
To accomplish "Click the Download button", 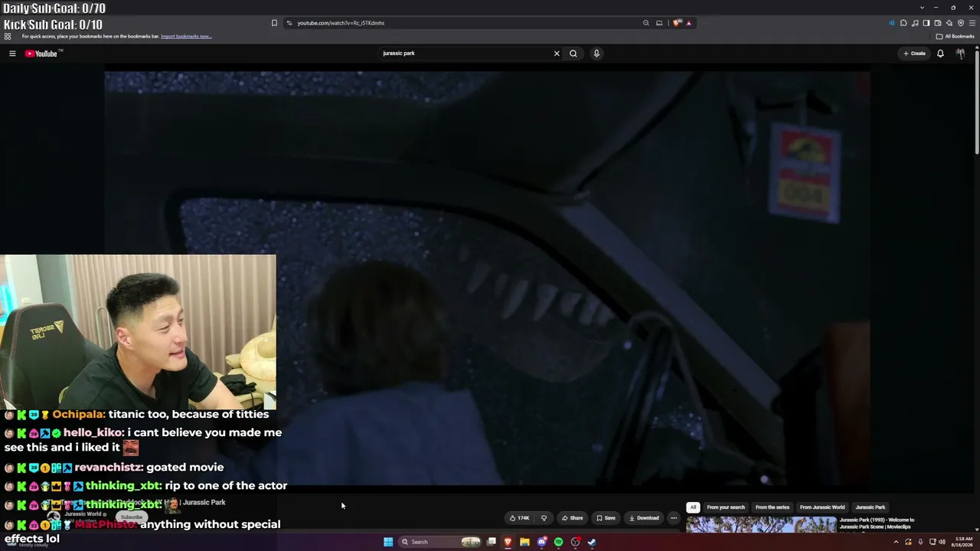I will [x=644, y=518].
